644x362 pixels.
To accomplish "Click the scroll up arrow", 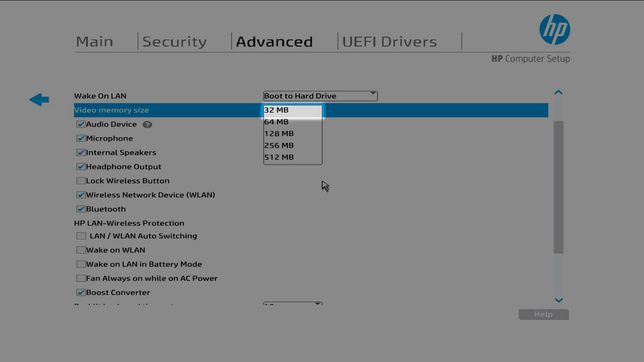I will point(558,92).
